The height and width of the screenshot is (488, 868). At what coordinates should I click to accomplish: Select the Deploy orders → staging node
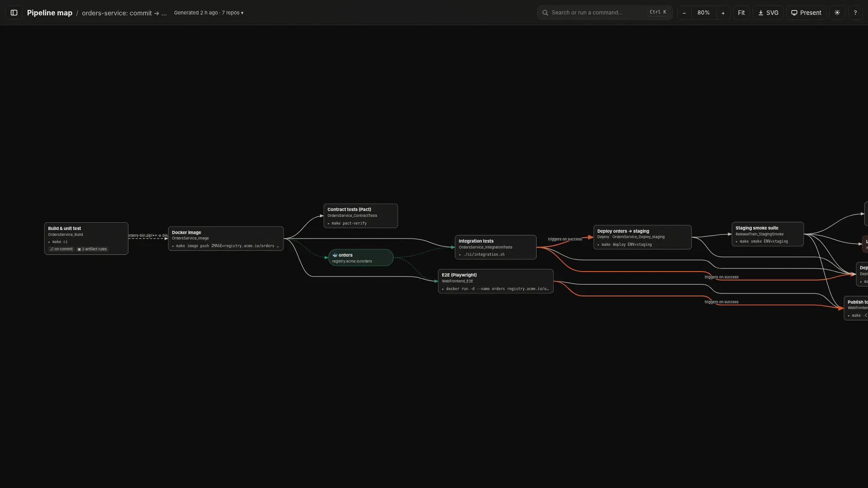642,237
